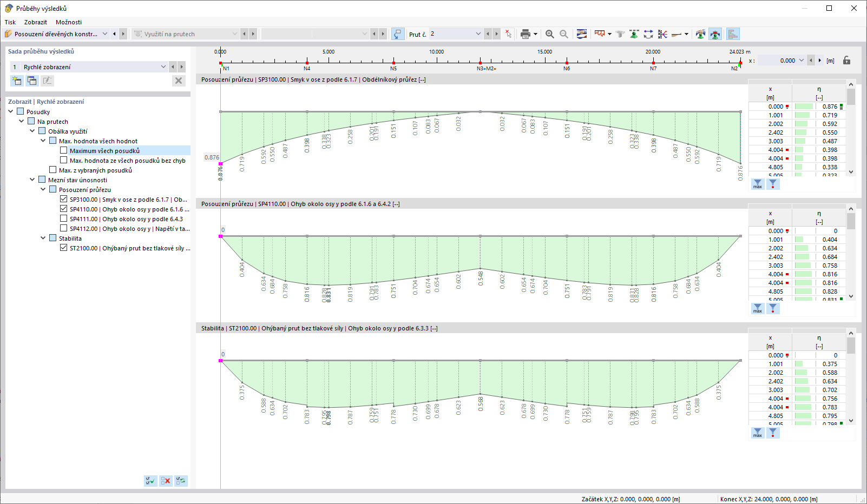Select Maximum všech posudků tree item
This screenshot has width=867, height=504.
104,150
